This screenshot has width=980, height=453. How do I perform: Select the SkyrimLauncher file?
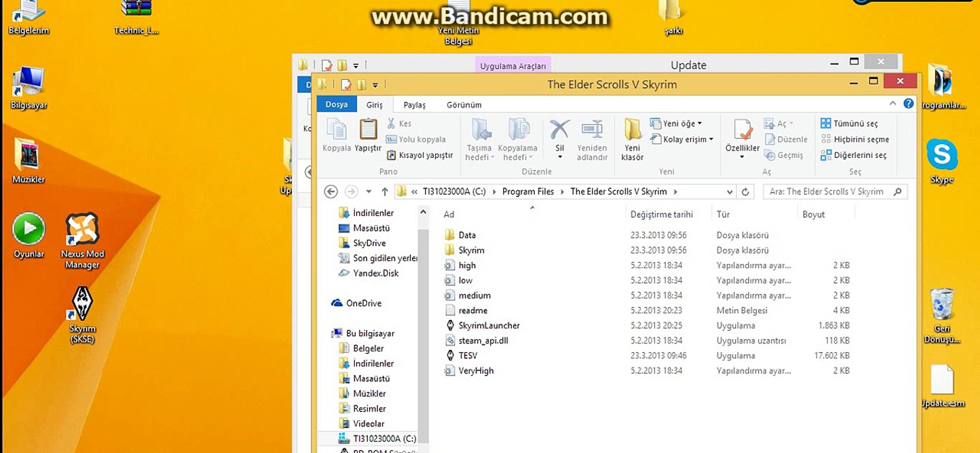pyautogui.click(x=489, y=325)
